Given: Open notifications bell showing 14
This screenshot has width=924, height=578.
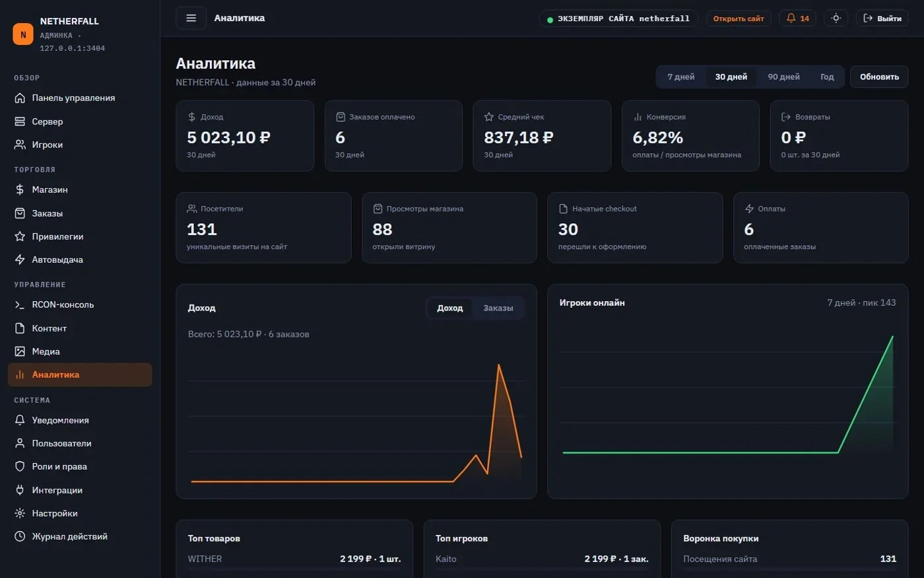Looking at the screenshot, I should point(797,18).
